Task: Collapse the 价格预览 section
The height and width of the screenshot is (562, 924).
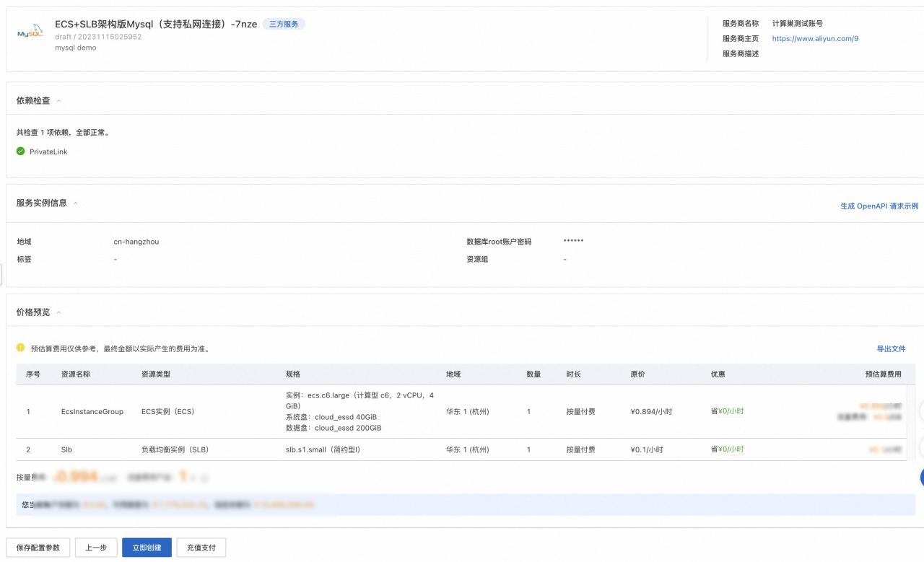Action: coord(58,312)
